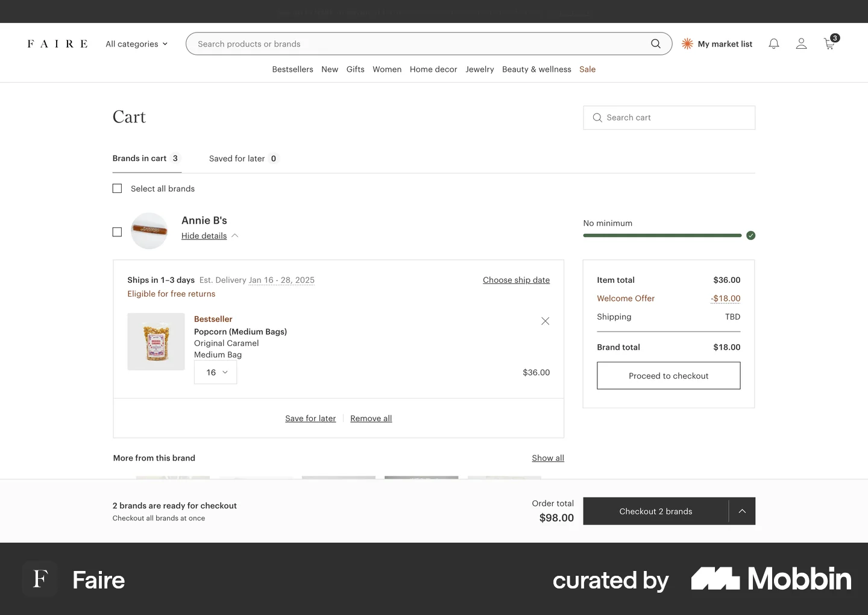Open the My market list star icon
The image size is (868, 615).
(x=687, y=44)
